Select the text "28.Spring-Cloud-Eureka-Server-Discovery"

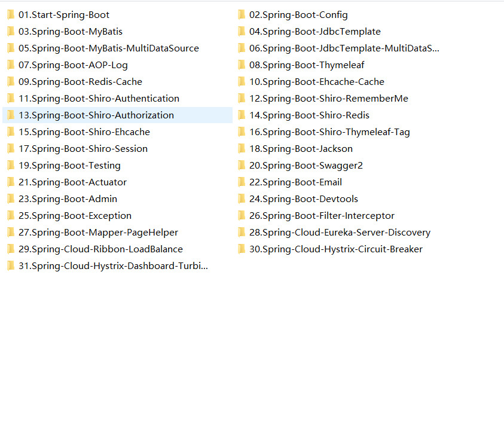[340, 233]
